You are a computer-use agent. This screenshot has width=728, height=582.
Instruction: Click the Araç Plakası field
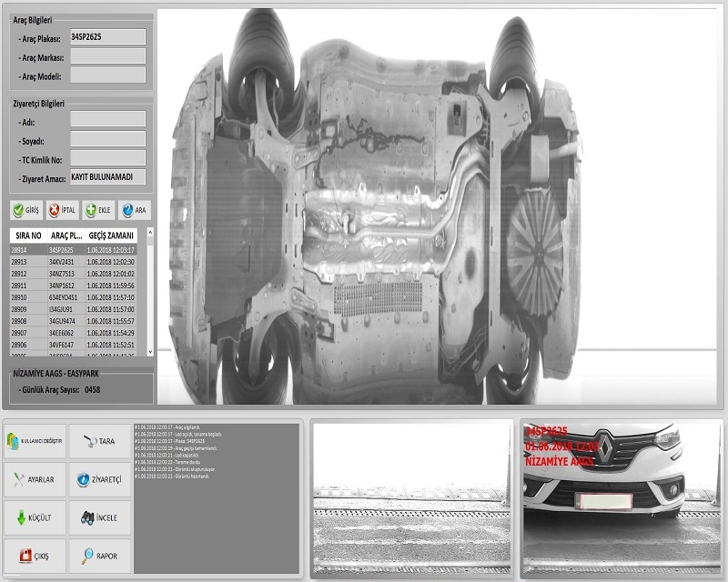[107, 36]
